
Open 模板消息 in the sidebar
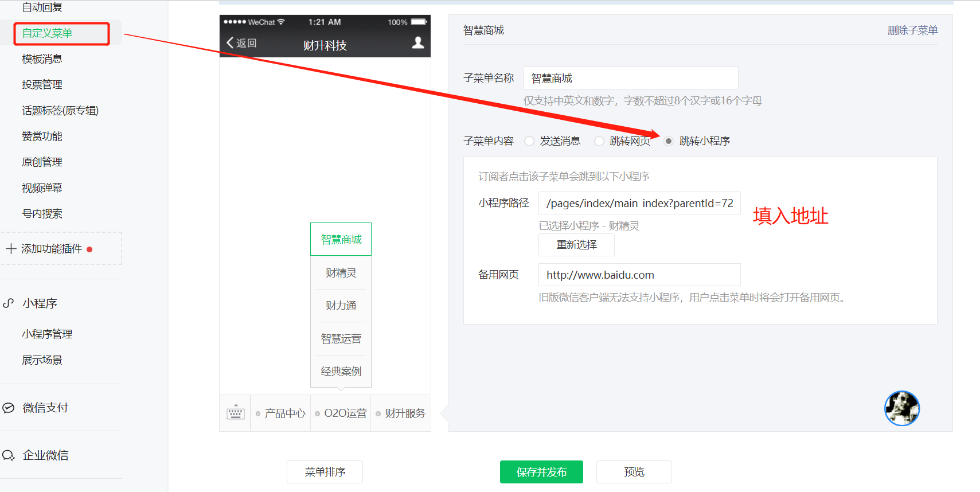[x=42, y=59]
